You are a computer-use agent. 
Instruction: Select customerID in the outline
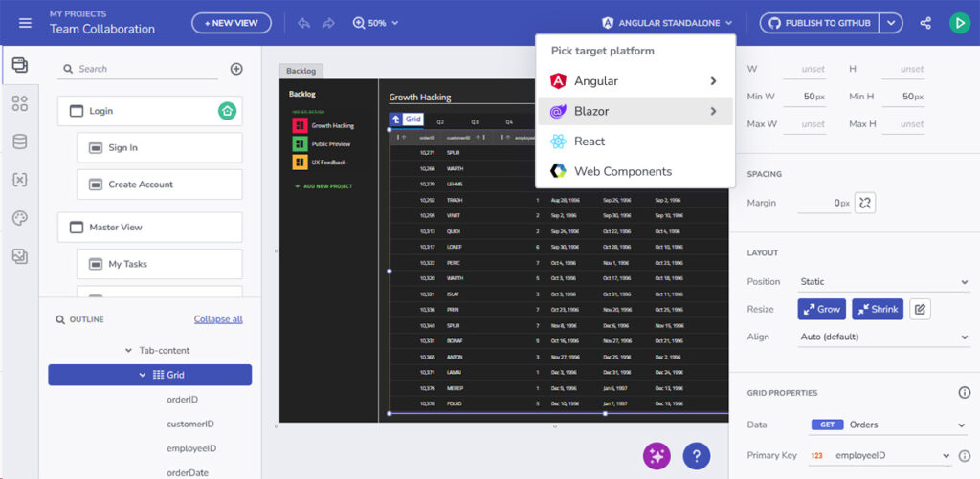point(190,425)
